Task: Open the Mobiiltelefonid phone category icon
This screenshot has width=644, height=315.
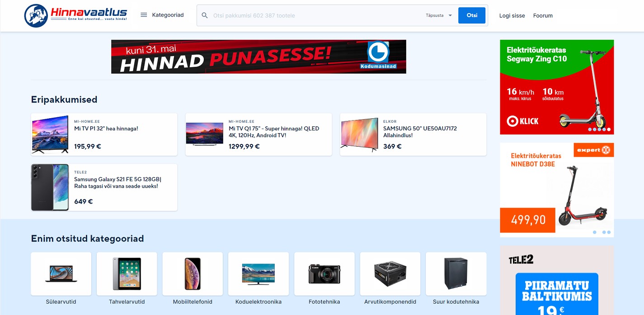Action: [x=193, y=273]
